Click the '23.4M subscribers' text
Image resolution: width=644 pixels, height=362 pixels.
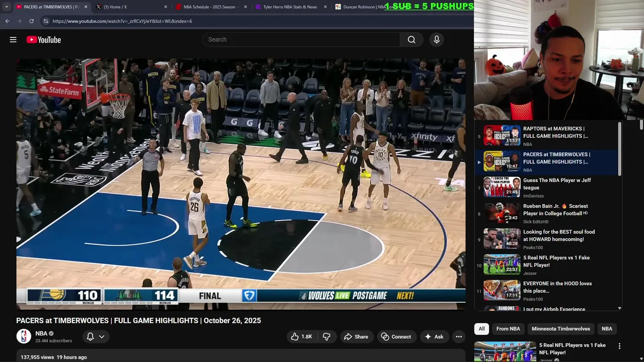click(54, 341)
